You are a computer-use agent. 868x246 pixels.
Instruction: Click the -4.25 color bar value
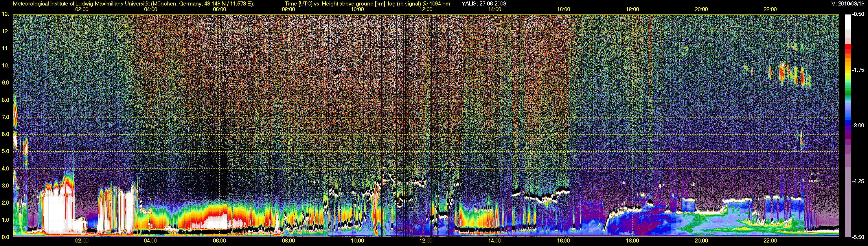[858, 181]
